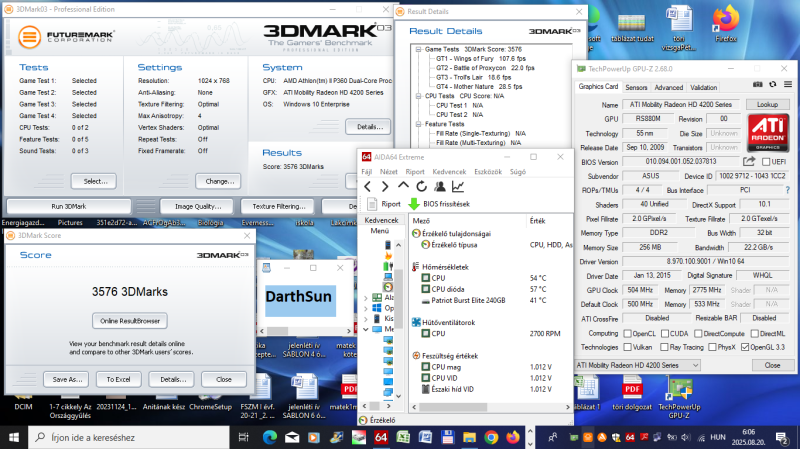Click the GT1 - Wings of Fury result
800x449 pixels.
[481, 59]
